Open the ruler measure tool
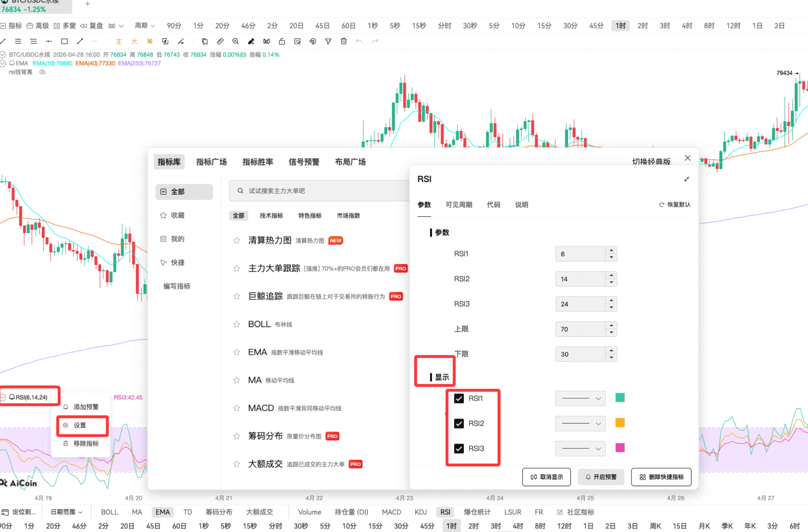The height and width of the screenshot is (532, 808). coord(220,41)
